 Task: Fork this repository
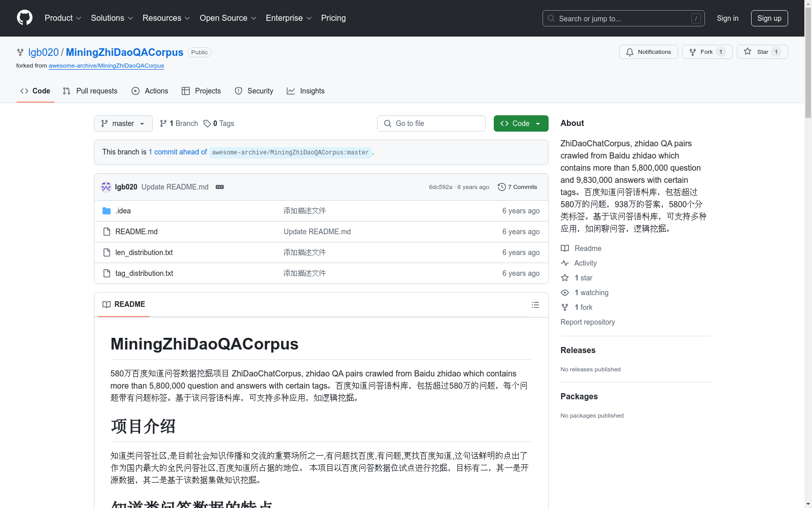click(707, 52)
